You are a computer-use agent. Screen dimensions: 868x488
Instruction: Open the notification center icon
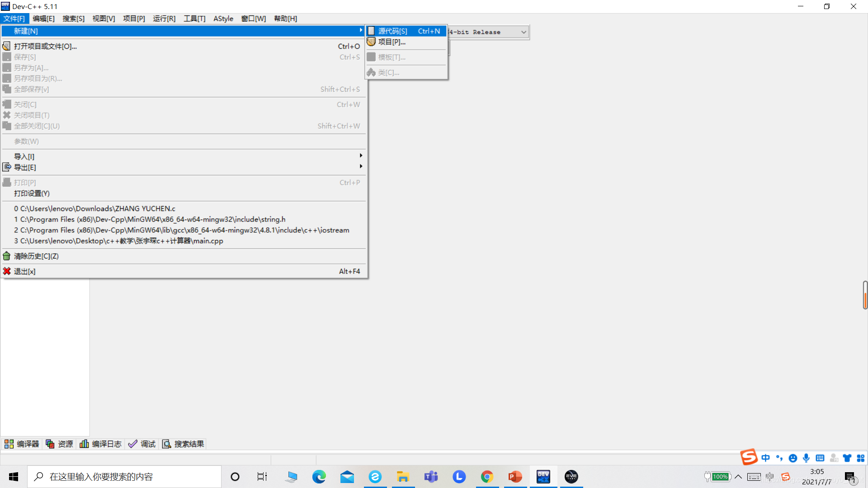(850, 477)
